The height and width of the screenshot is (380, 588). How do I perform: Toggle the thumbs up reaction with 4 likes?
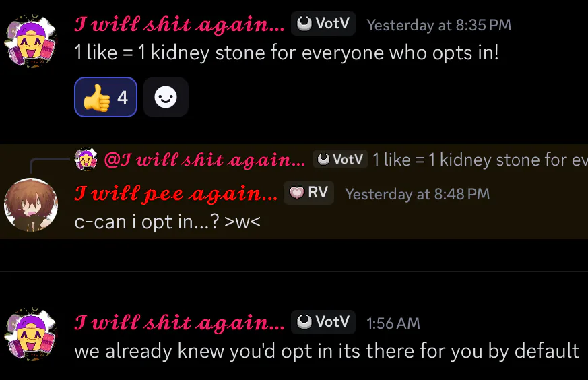(x=106, y=97)
